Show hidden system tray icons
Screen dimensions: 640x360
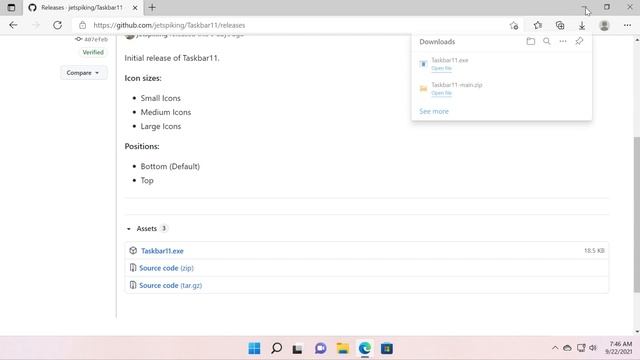[555, 348]
